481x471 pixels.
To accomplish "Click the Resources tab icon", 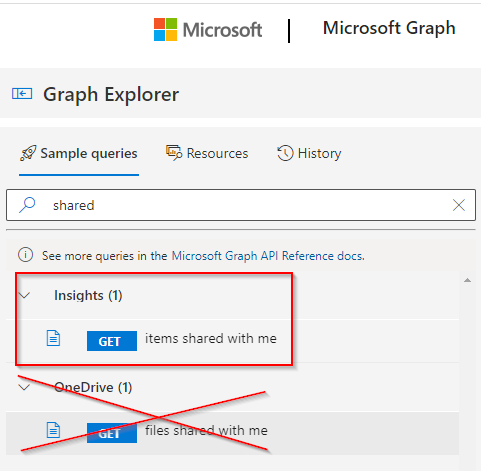I will coord(174,153).
